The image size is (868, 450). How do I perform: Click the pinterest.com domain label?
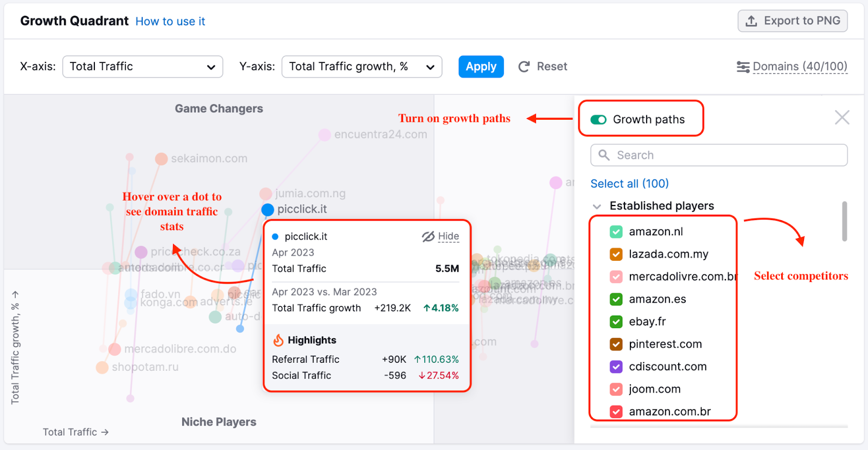point(665,344)
